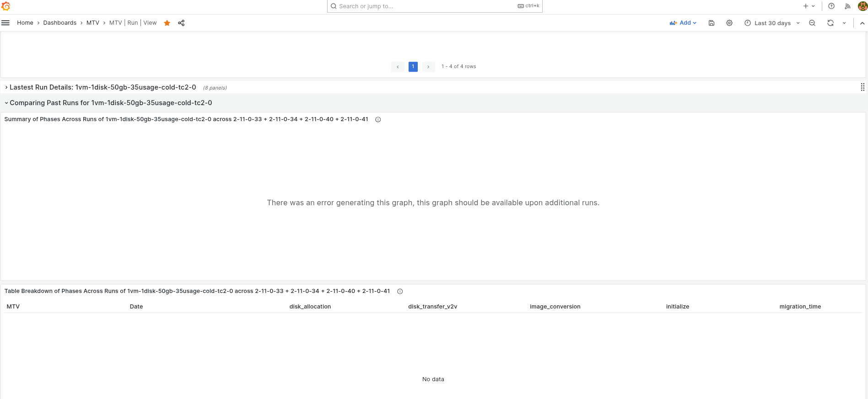Refresh the dashboard
This screenshot has width=868, height=399.
click(830, 23)
